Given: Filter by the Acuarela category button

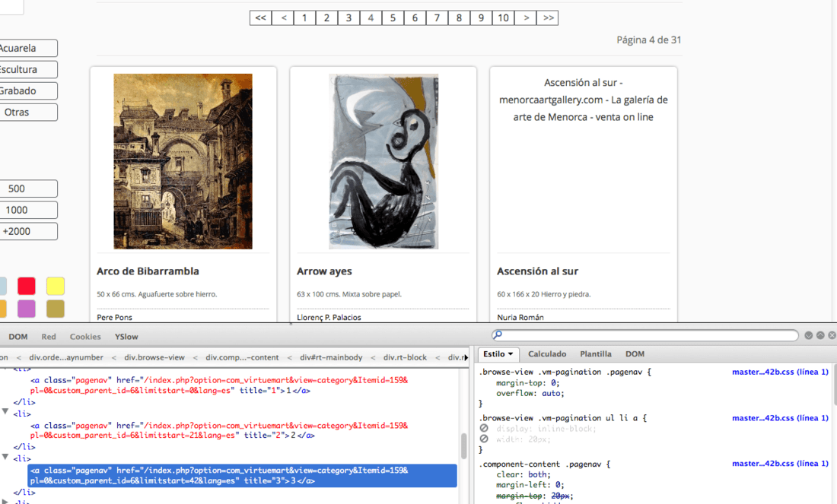Looking at the screenshot, I should click(28, 48).
